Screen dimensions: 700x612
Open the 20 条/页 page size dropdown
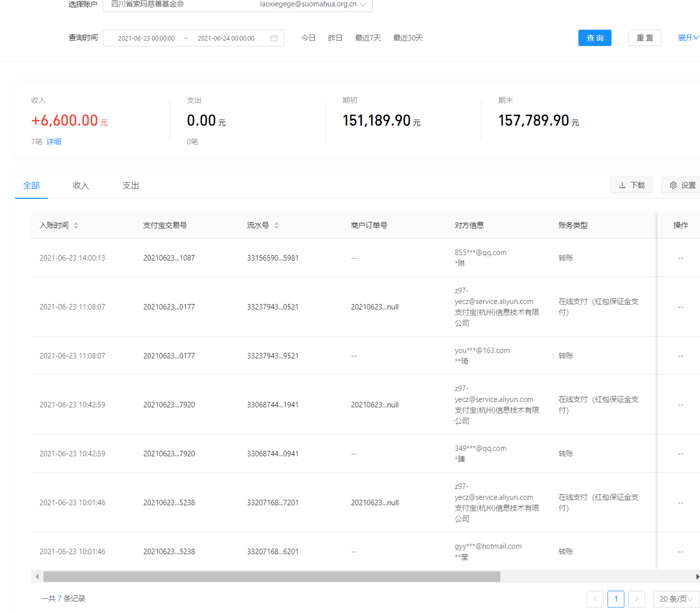point(676,599)
